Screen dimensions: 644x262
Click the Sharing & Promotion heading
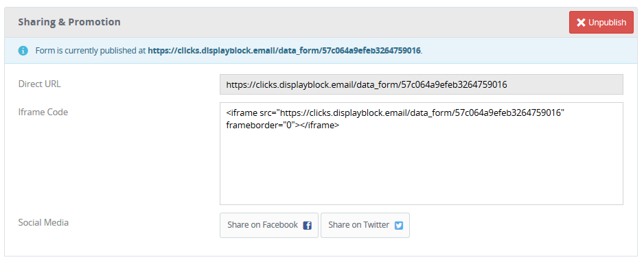[69, 22]
